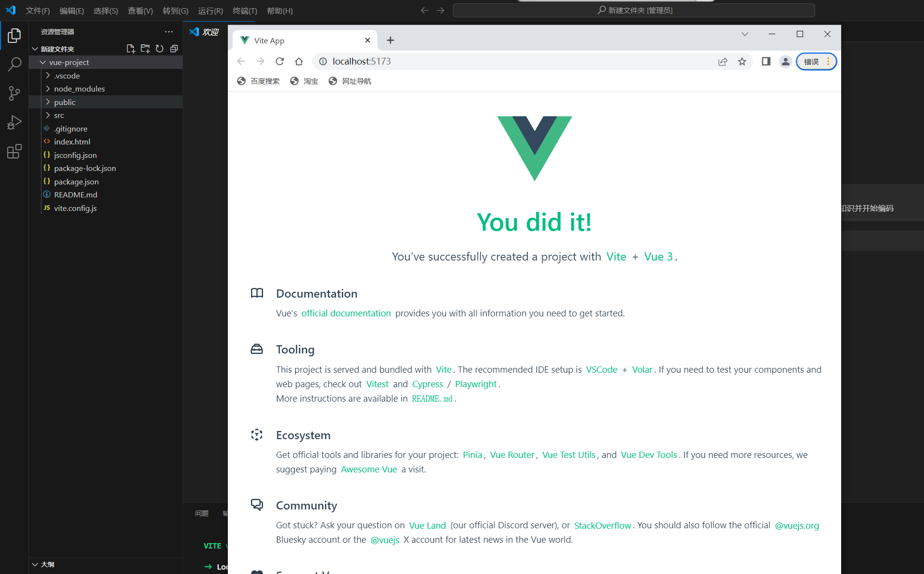Go back in the browser
Screen dimensions: 924x574
click(241, 61)
